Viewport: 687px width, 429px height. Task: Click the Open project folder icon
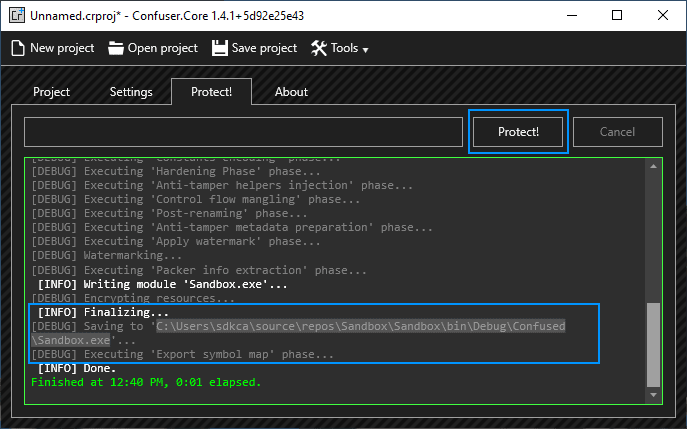116,48
